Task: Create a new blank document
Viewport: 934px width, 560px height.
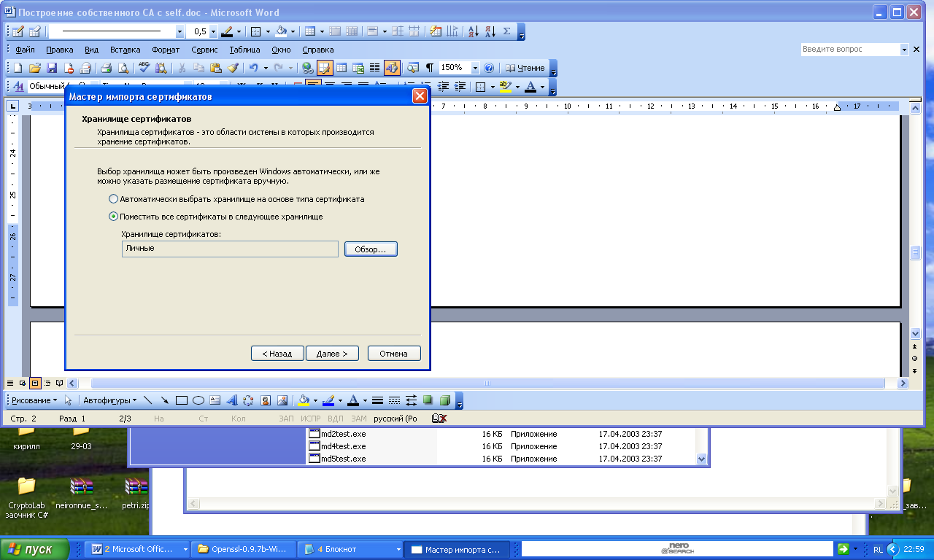Action: click(x=18, y=68)
